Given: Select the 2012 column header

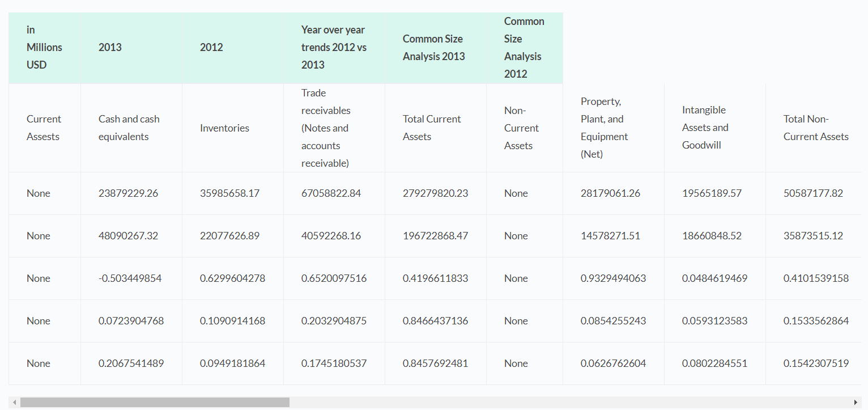Looking at the screenshot, I should click(211, 48).
